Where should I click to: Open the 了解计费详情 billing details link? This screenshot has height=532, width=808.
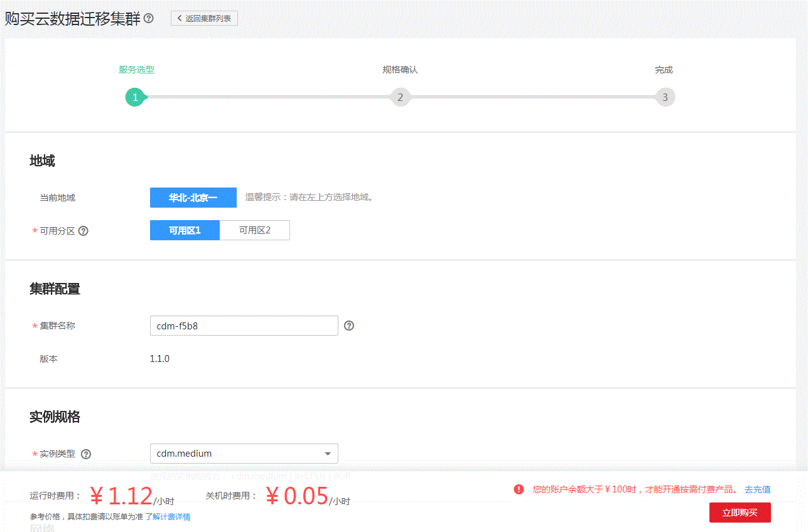pyautogui.click(x=168, y=516)
